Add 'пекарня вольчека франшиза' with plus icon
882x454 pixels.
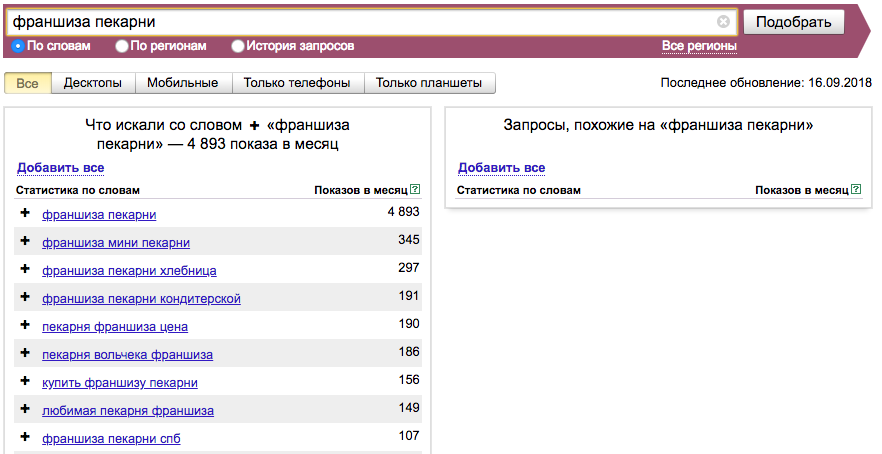point(25,353)
